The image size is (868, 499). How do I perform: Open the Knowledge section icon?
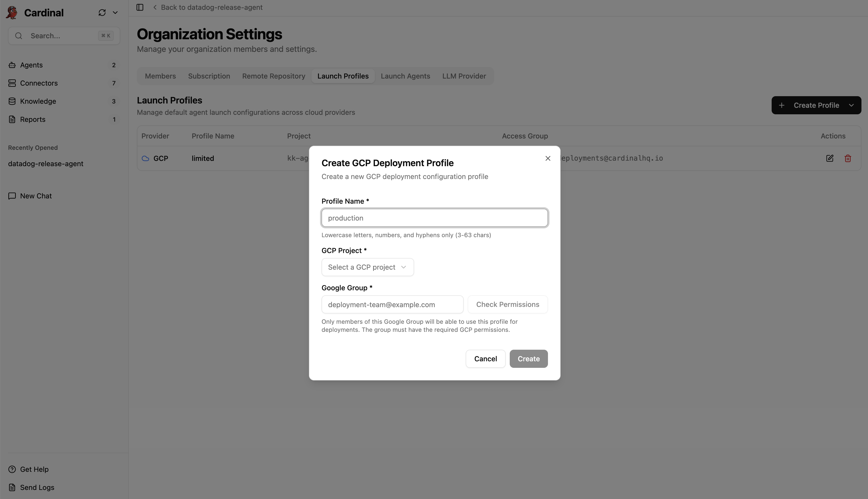12,101
